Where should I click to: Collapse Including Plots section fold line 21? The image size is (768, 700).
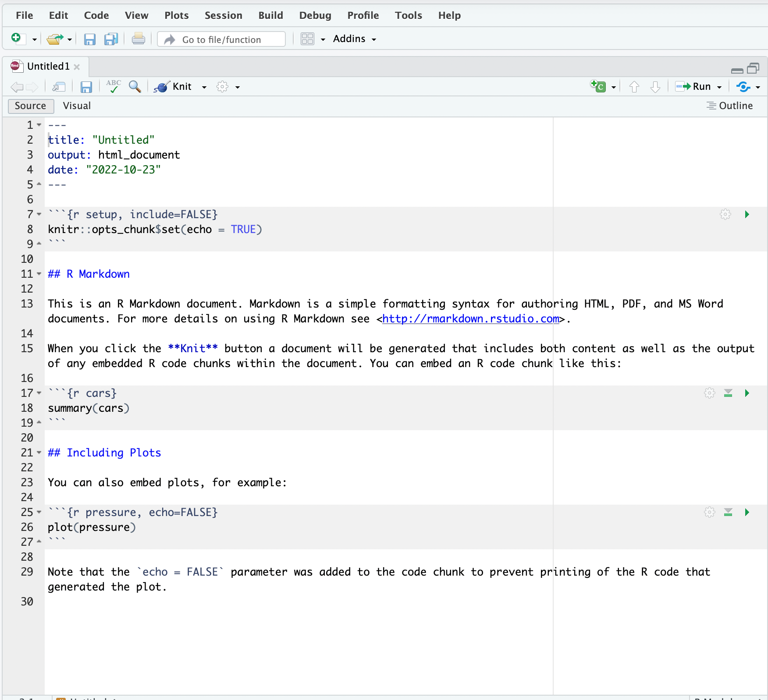click(x=39, y=453)
